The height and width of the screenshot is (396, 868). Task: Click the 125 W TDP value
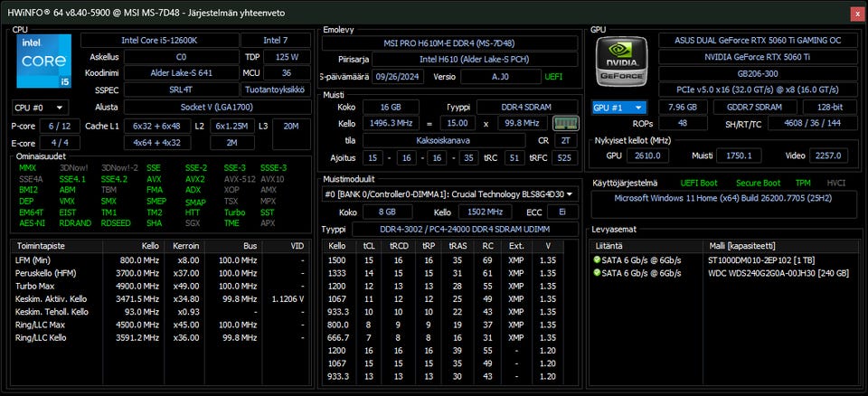point(287,56)
